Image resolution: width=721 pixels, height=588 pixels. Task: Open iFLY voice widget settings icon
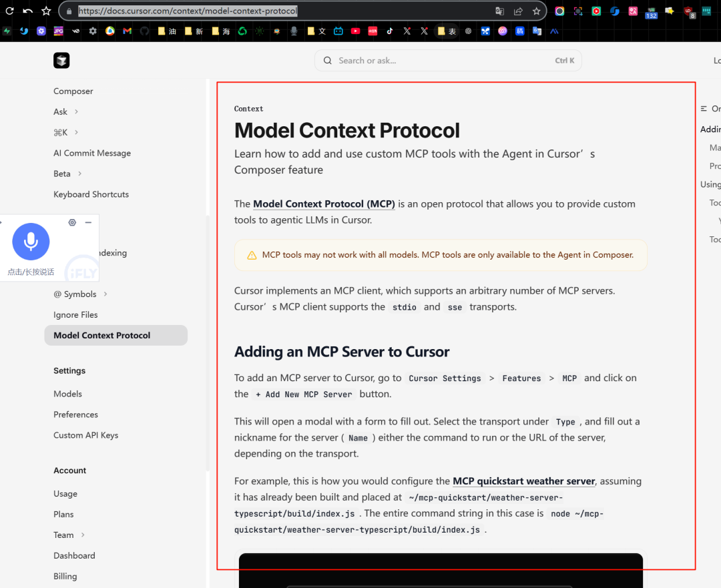click(72, 222)
